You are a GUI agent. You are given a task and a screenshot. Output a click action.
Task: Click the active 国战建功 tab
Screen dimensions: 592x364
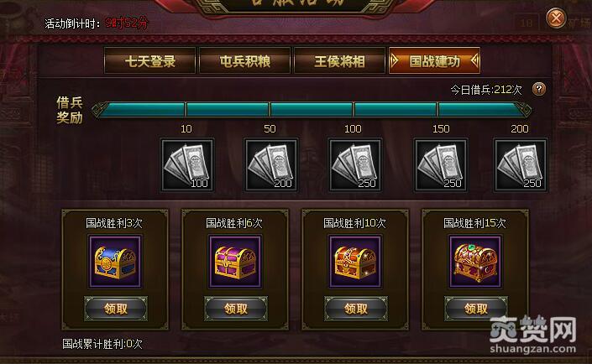point(435,60)
